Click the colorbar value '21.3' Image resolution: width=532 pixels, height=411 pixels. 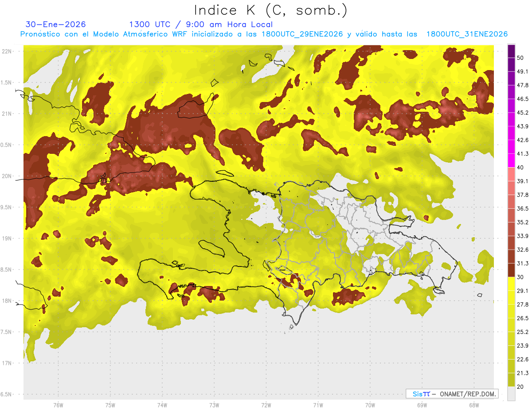pyautogui.click(x=522, y=373)
